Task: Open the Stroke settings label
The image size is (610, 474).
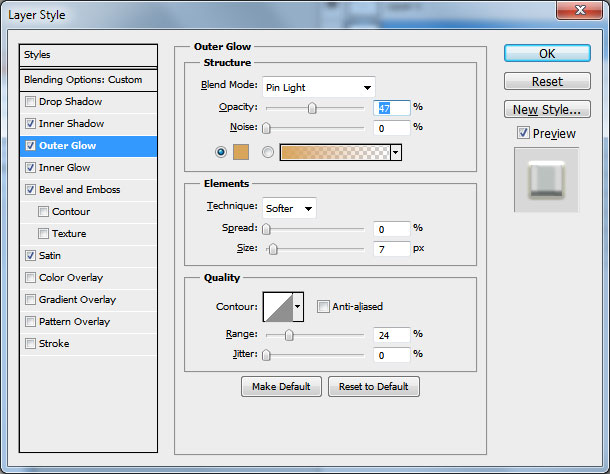Action: (54, 344)
